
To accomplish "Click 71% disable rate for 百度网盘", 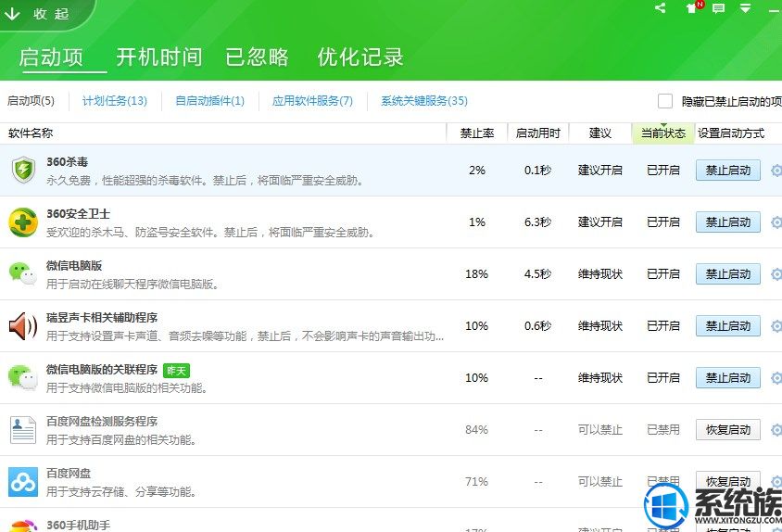I will (477, 482).
